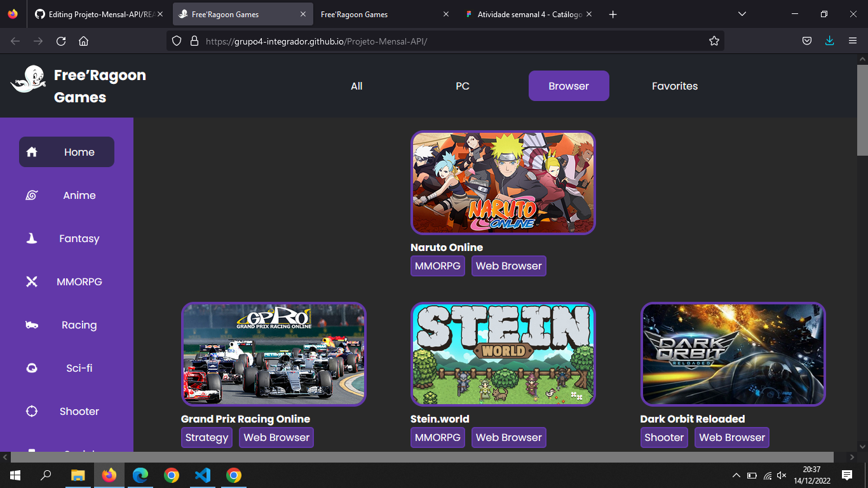868x488 pixels.
Task: Click the Naruto Online game thumbnail
Action: coord(503,182)
